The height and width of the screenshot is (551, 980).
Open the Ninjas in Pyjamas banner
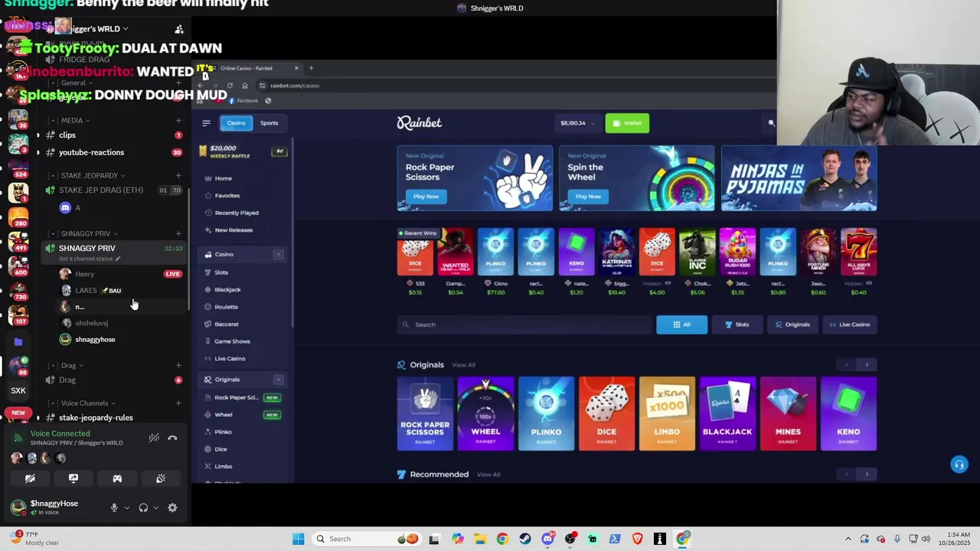[x=799, y=178]
